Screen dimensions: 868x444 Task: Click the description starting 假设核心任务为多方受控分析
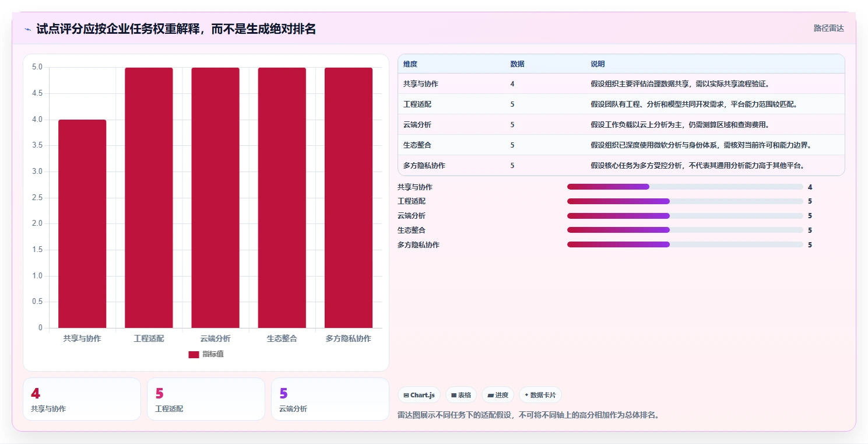[x=698, y=166]
